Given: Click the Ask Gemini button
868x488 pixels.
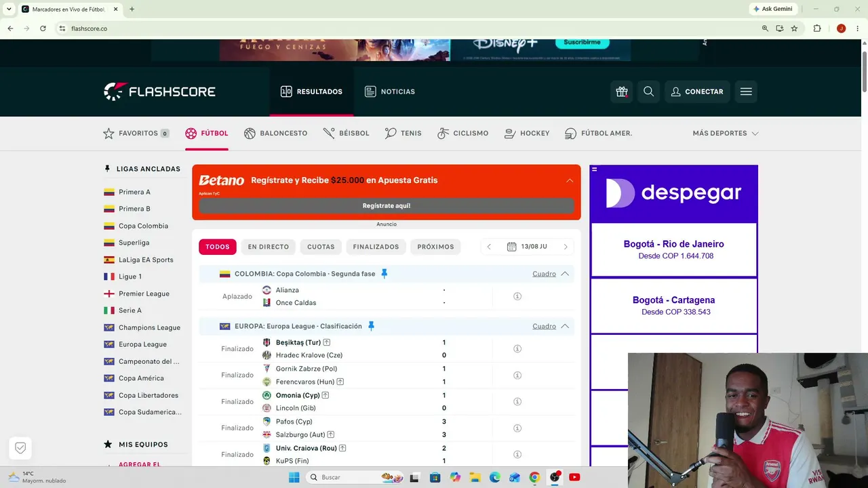Looking at the screenshot, I should pyautogui.click(x=772, y=9).
